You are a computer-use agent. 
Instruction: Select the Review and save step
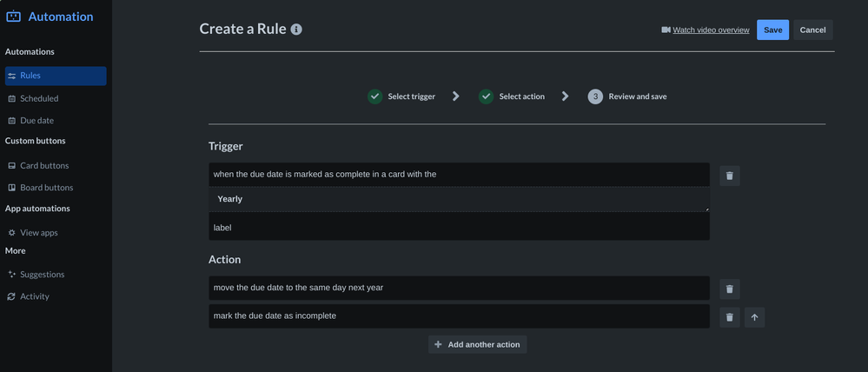638,96
